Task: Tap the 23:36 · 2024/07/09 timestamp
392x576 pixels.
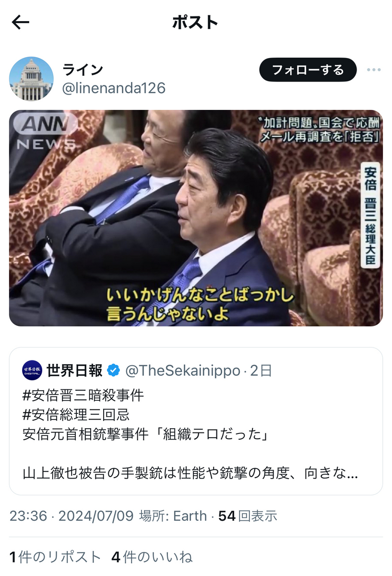Action: (x=71, y=516)
